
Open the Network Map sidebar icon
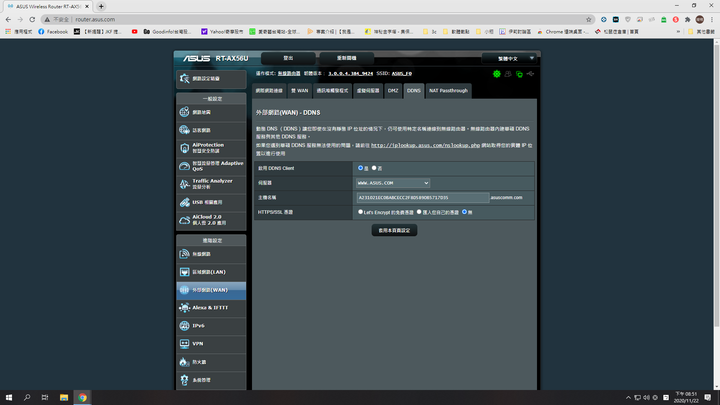point(185,112)
